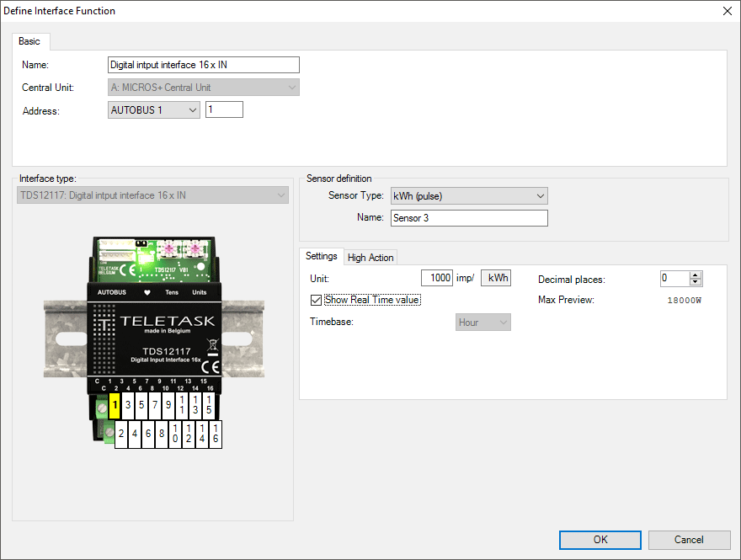This screenshot has height=560, width=741.
Task: Switch to the High Action tab
Action: coord(370,258)
